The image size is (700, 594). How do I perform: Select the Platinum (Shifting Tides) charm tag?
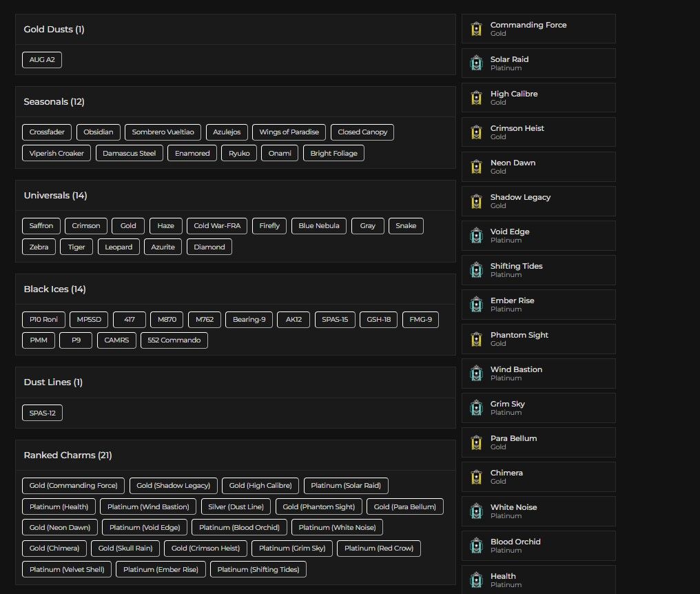pyautogui.click(x=258, y=570)
